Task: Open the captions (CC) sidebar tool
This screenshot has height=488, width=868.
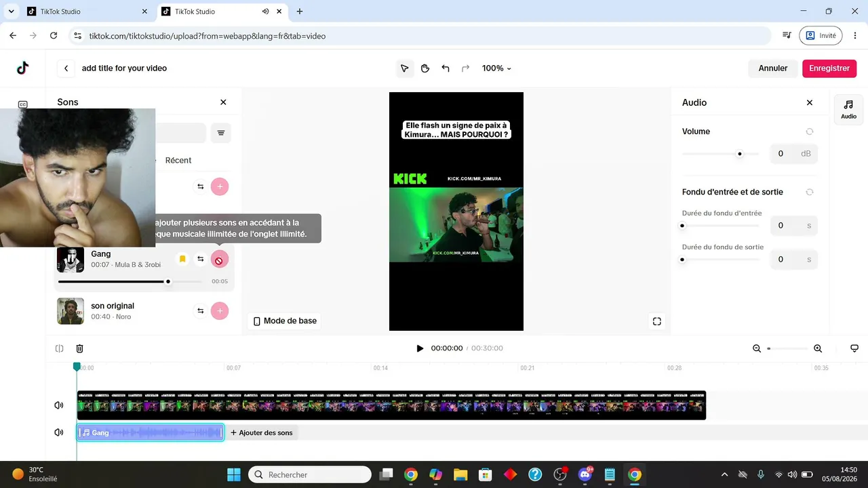Action: coord(23,104)
